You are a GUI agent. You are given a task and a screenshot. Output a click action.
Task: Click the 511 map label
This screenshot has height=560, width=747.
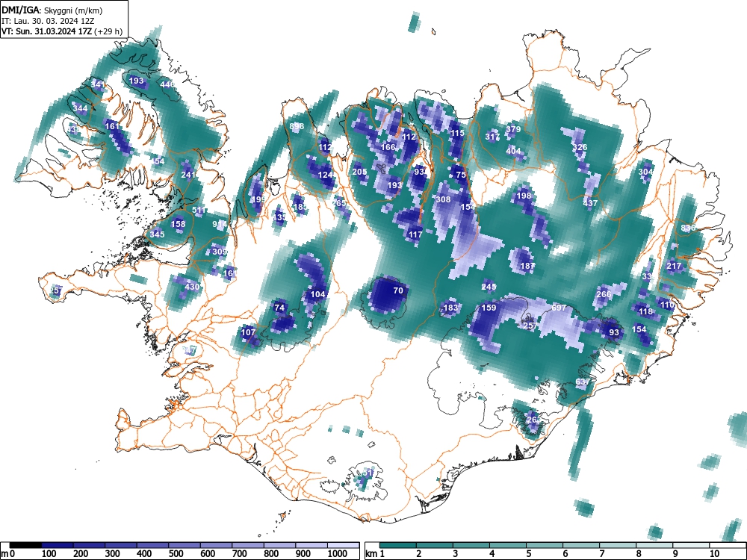(199, 210)
